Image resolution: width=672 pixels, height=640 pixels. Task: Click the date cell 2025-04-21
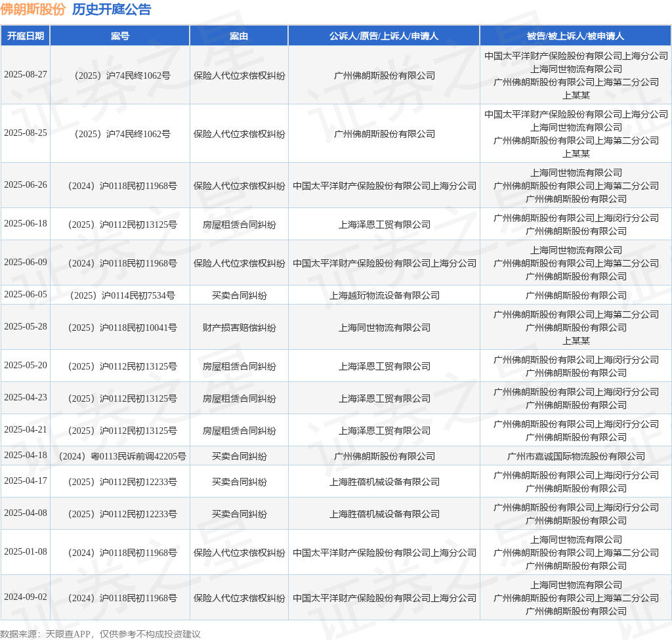click(26, 429)
